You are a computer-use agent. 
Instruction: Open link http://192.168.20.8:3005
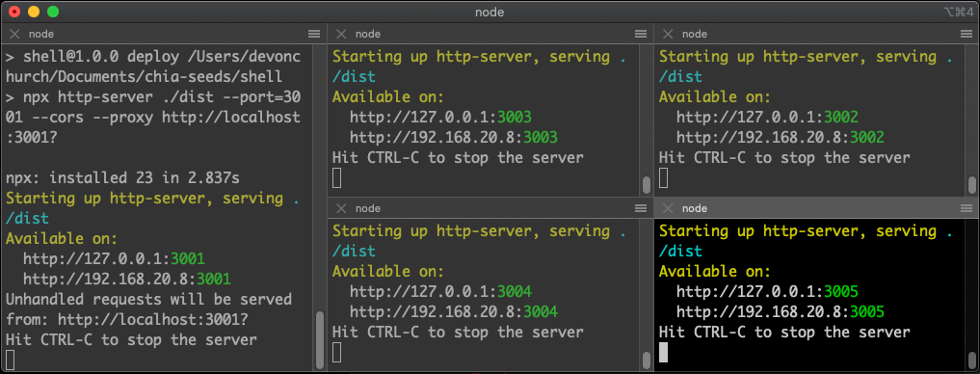pos(781,311)
